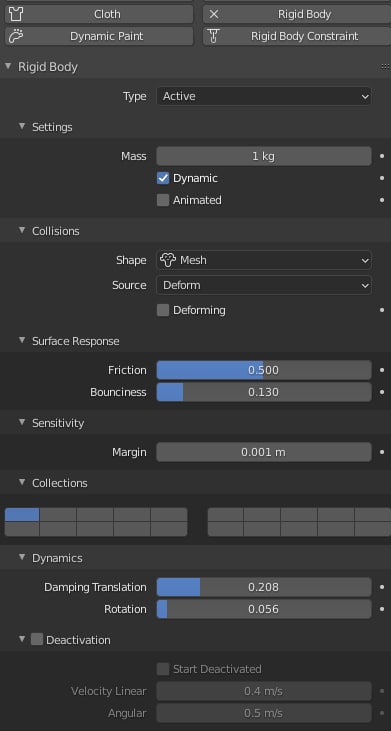The height and width of the screenshot is (731, 391).
Task: Animate Dynamic property with its dot
Action: click(x=382, y=178)
